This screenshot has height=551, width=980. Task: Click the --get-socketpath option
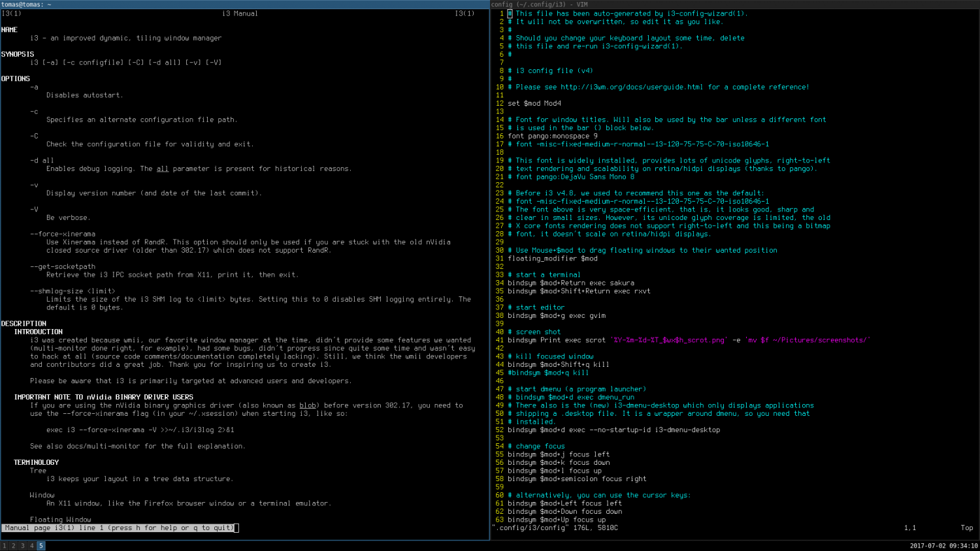pyautogui.click(x=63, y=266)
